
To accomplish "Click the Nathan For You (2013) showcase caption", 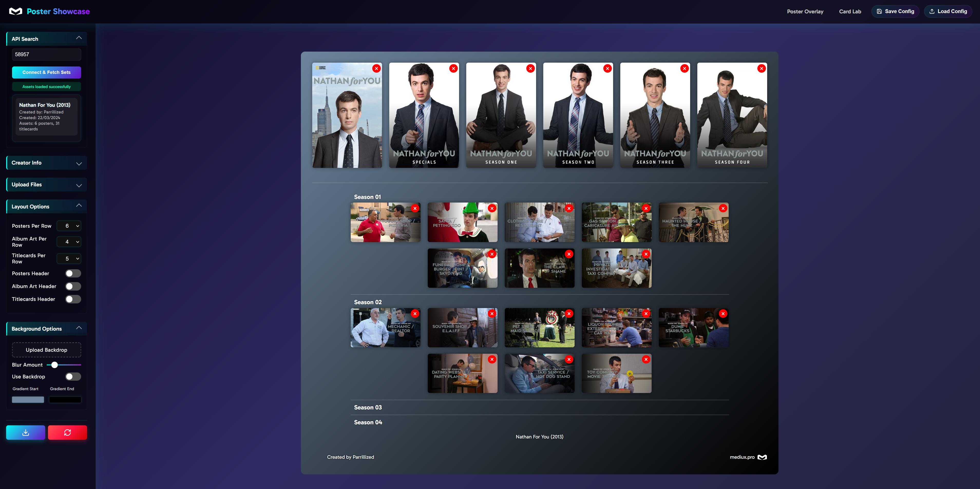I will 539,437.
